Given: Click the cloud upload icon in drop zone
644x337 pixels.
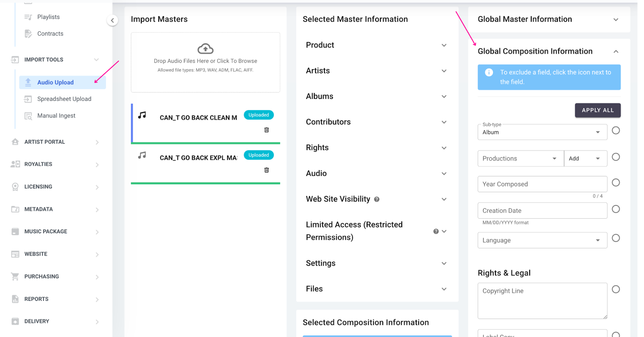Looking at the screenshot, I should [205, 49].
